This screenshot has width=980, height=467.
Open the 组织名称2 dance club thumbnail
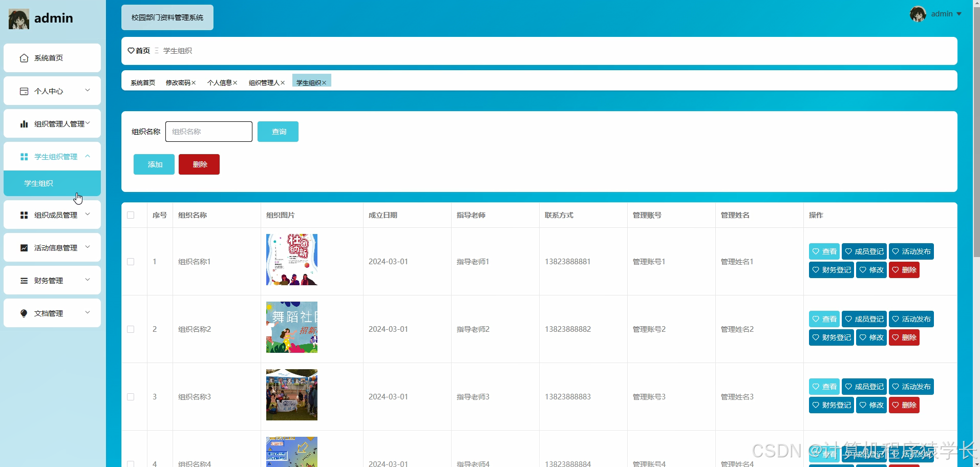292,327
